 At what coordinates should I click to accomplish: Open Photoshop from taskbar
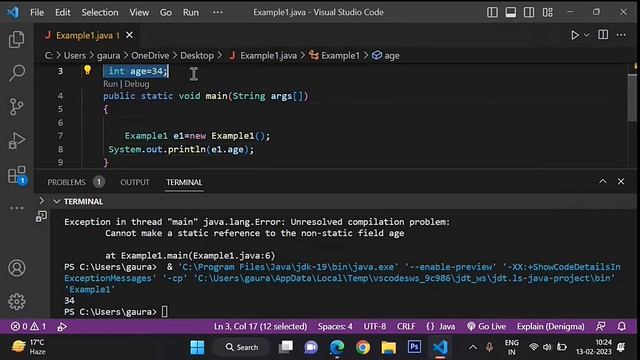tap(414, 347)
